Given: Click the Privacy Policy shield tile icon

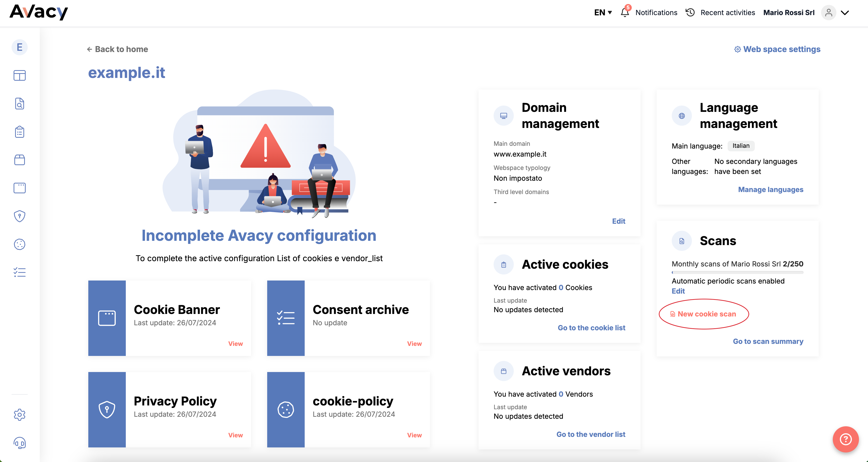Looking at the screenshot, I should coord(107,409).
